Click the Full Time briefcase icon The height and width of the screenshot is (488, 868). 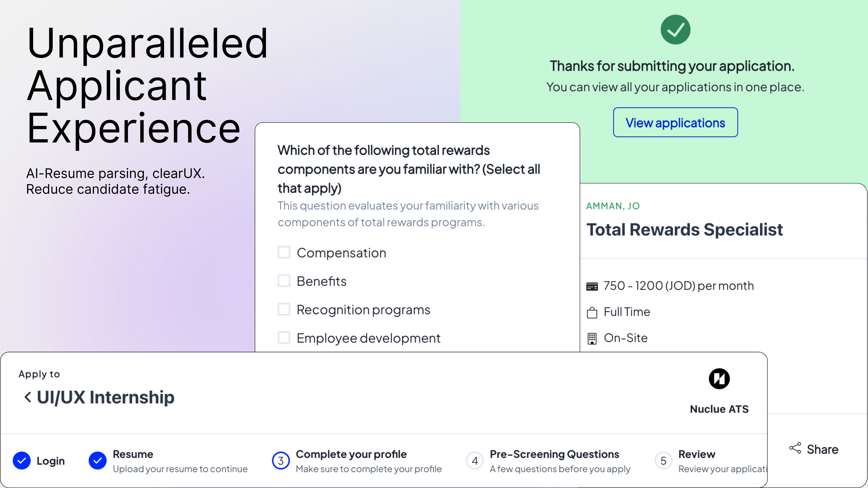pos(592,312)
